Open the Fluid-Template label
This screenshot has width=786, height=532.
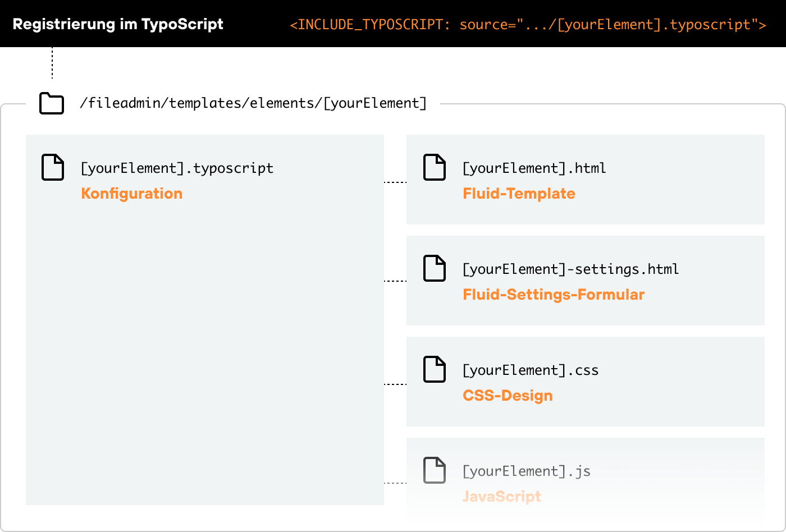coord(519,194)
